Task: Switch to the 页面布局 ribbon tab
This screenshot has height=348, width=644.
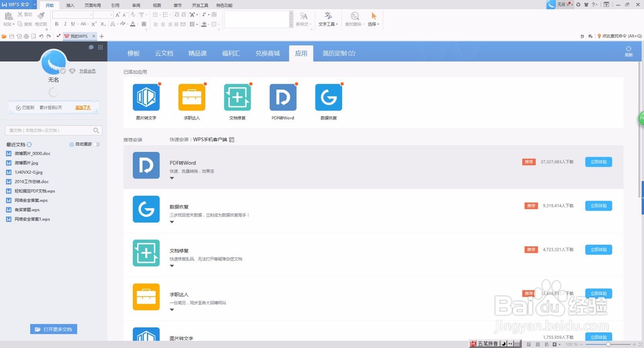Action: tap(93, 5)
